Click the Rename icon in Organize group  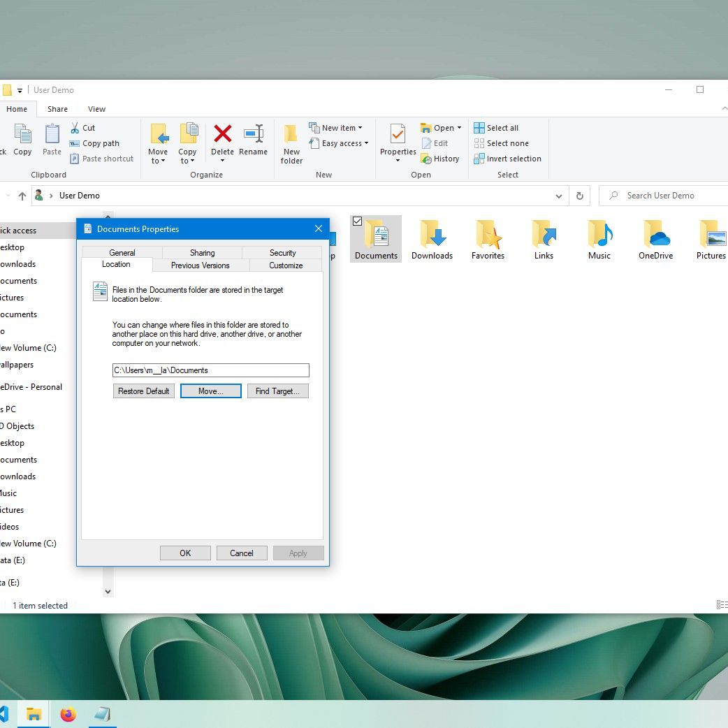[253, 133]
